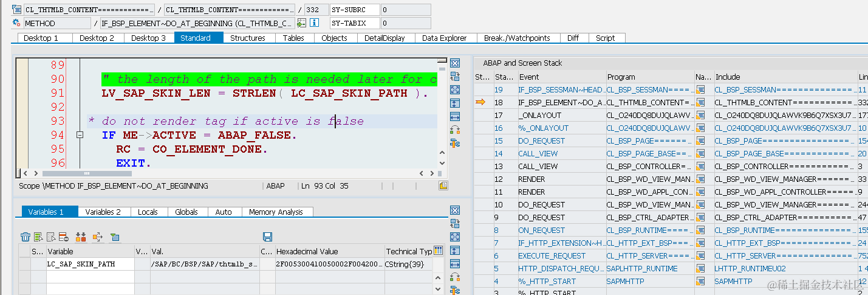Click the green-arrow folder icon in the Variables toolbar
This screenshot has height=295, width=868.
point(115,237)
